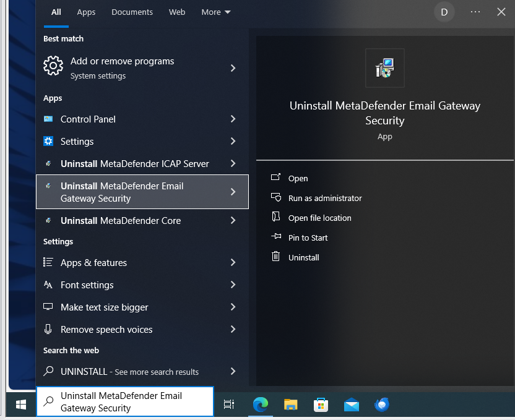Click the Open file location icon

point(276,216)
